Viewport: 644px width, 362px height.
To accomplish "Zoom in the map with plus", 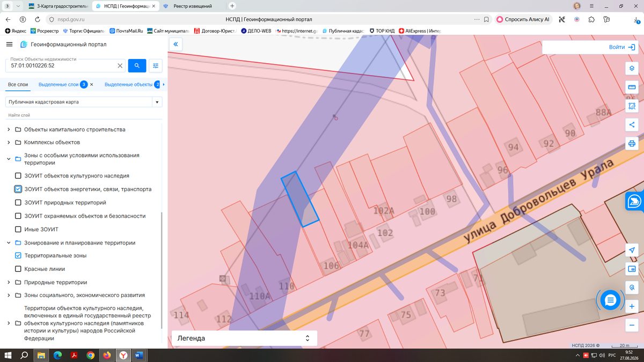I will click(632, 307).
